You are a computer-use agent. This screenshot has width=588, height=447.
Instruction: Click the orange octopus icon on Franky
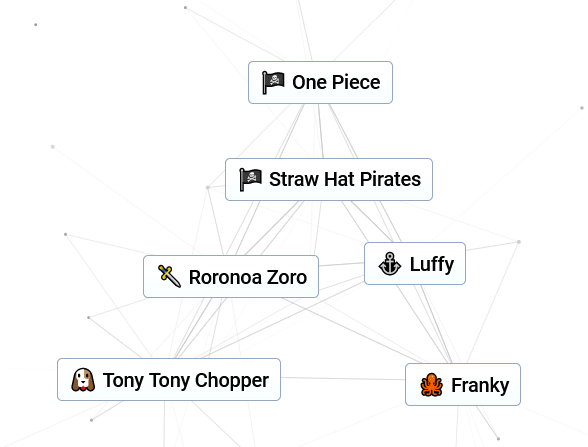tap(431, 385)
